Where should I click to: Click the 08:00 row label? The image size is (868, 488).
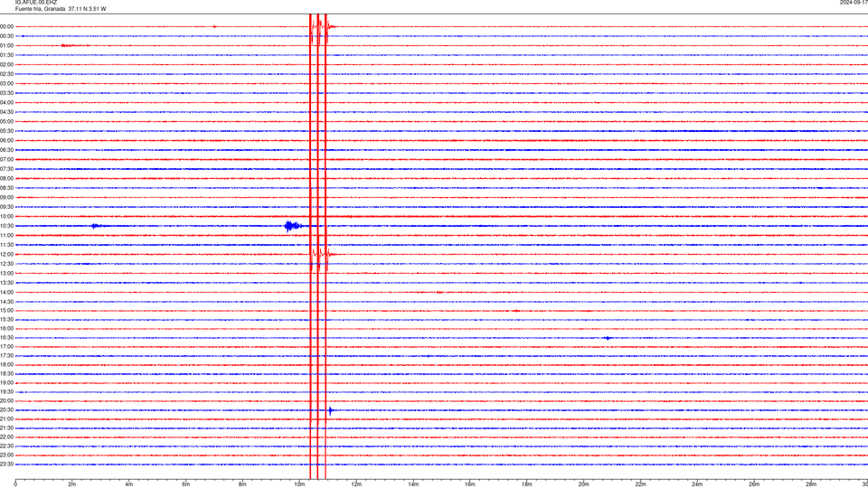pyautogui.click(x=7, y=179)
